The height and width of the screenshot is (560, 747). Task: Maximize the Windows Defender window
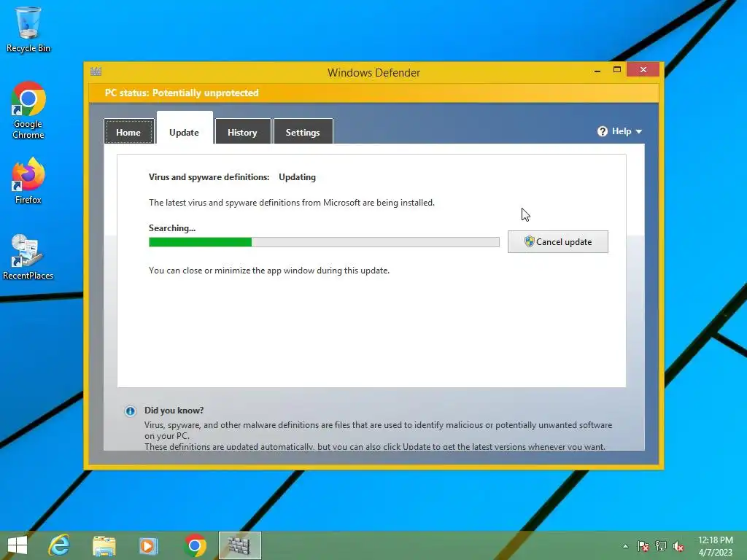(x=617, y=70)
